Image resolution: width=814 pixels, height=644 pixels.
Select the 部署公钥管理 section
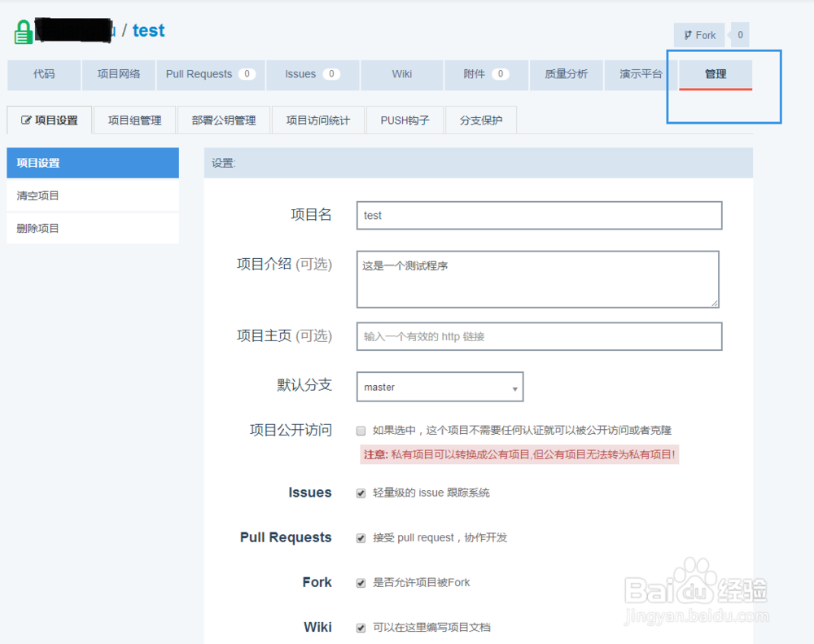click(x=222, y=119)
